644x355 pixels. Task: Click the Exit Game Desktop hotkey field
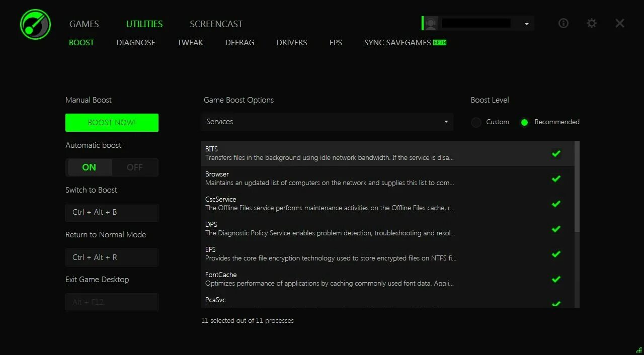click(112, 302)
